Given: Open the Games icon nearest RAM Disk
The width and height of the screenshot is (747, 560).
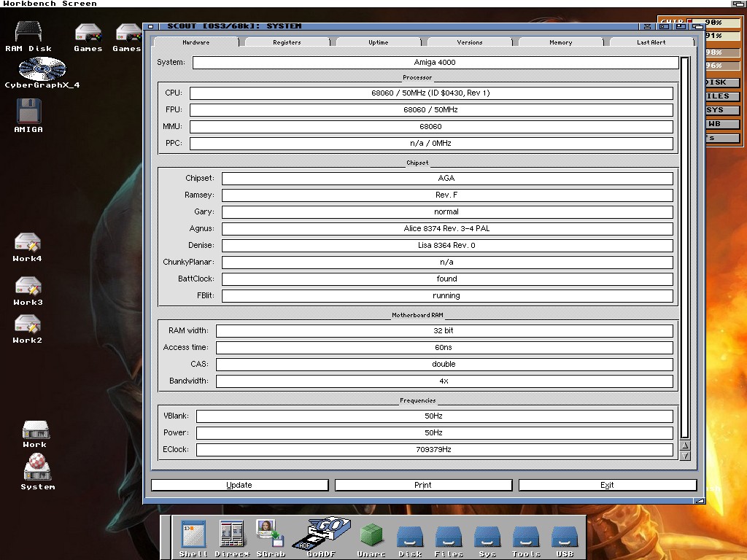Looking at the screenshot, I should [x=88, y=37].
